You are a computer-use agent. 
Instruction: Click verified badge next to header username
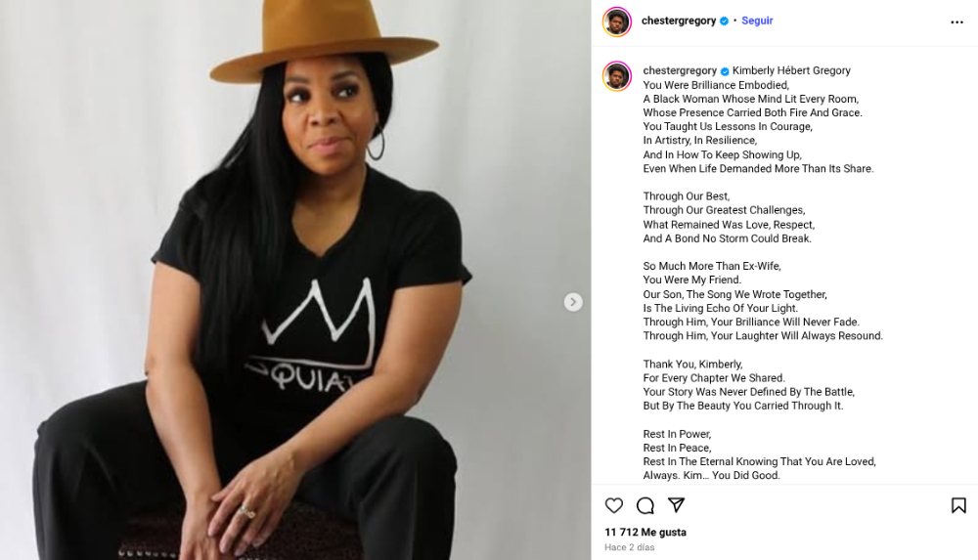pos(724,21)
